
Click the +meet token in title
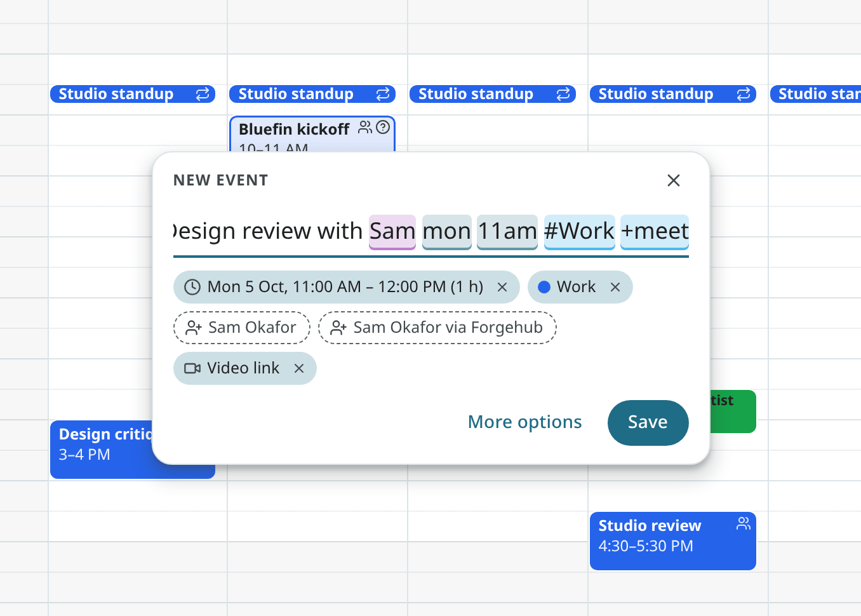[655, 232]
